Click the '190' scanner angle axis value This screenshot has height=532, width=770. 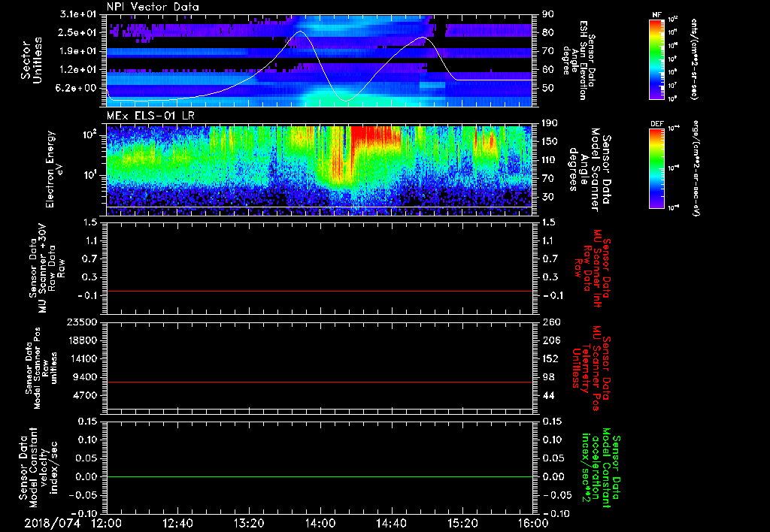(x=550, y=123)
